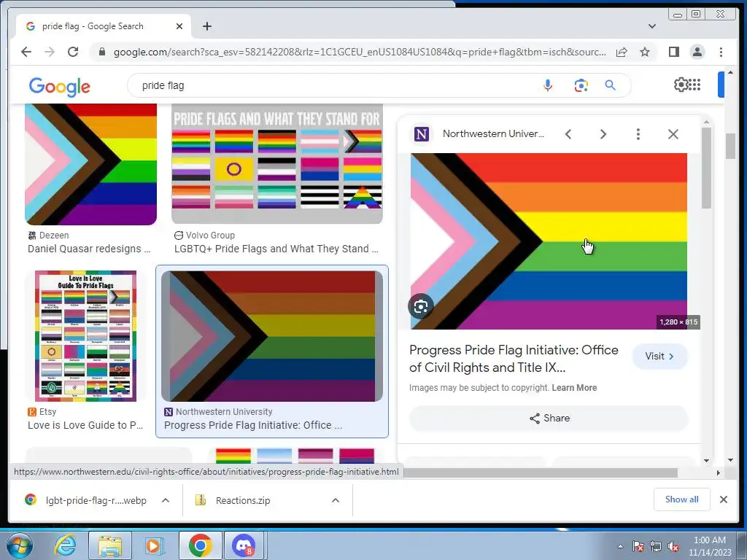The width and height of the screenshot is (747, 560).
Task: Reload the current page
Action: pos(73,52)
